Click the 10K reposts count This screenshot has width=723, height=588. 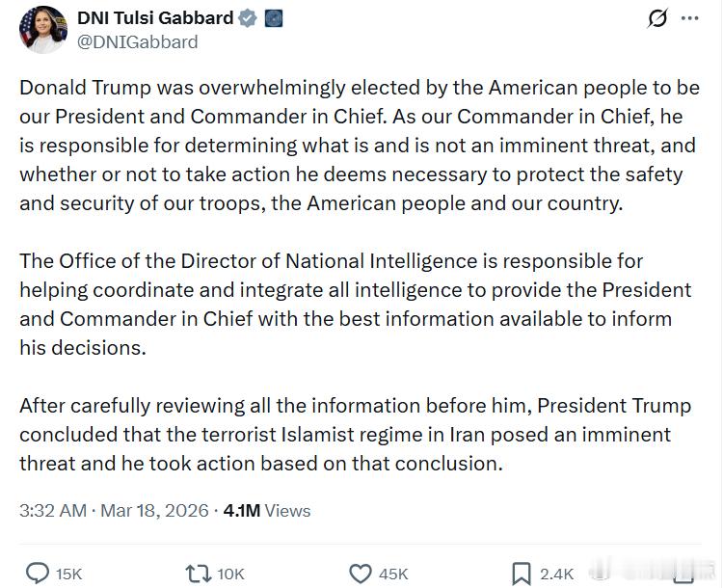[x=230, y=574]
